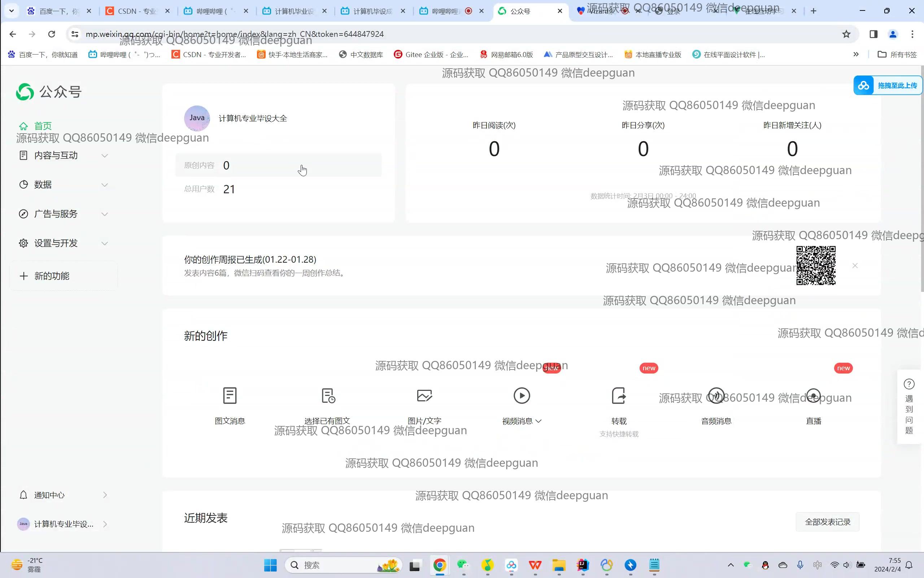Open the account menu 计算机专业毕设...

point(64,524)
